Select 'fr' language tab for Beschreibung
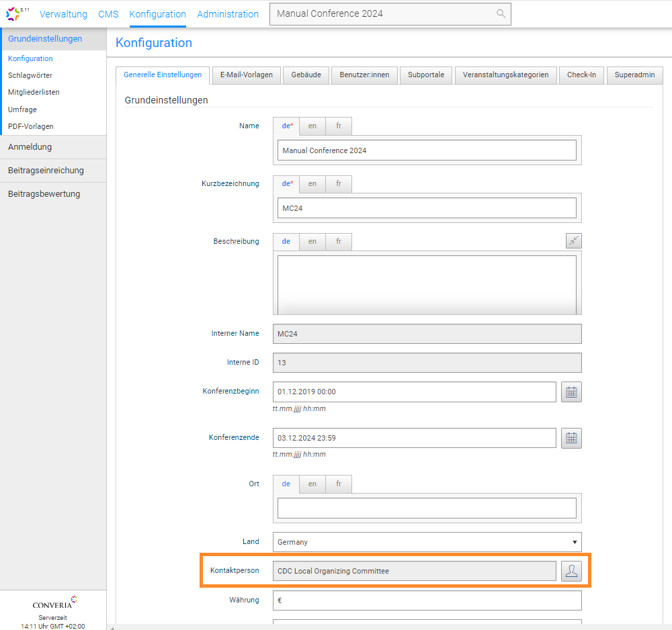 point(339,242)
